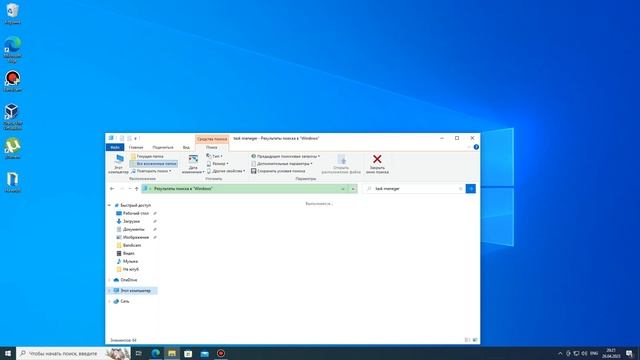Click New folder icon in quick access toolbar

click(129, 138)
